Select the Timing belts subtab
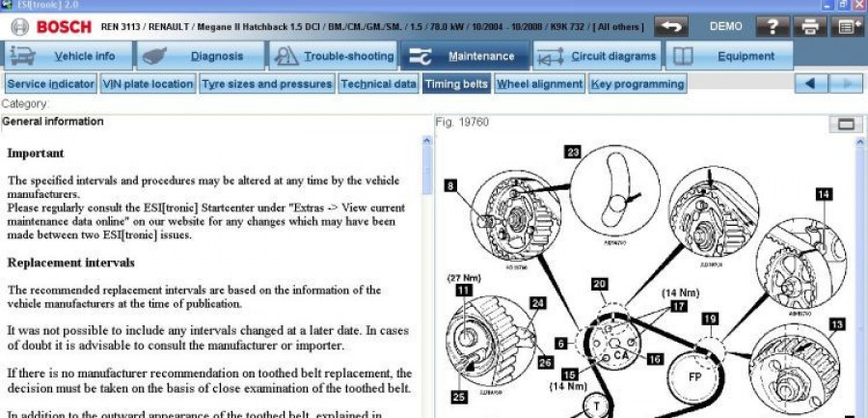This screenshot has height=418, width=868. click(457, 84)
